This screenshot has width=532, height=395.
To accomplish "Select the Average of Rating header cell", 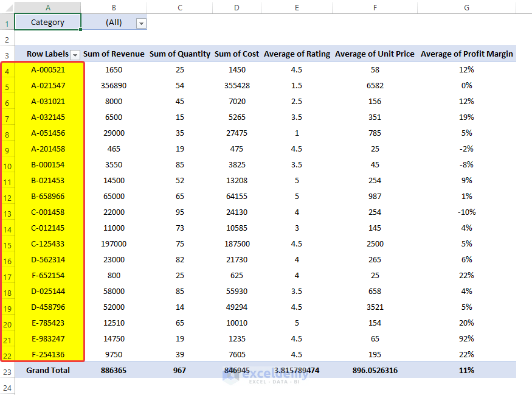I will coord(297,54).
